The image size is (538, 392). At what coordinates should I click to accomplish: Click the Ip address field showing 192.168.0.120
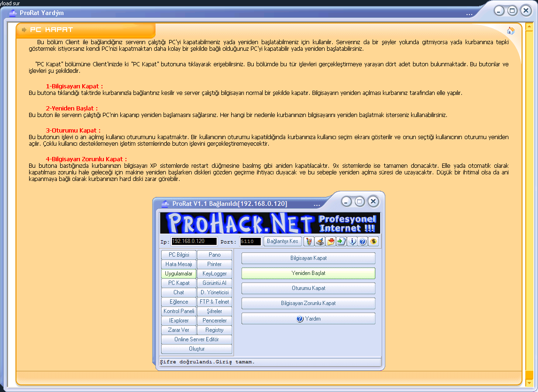[194, 242]
